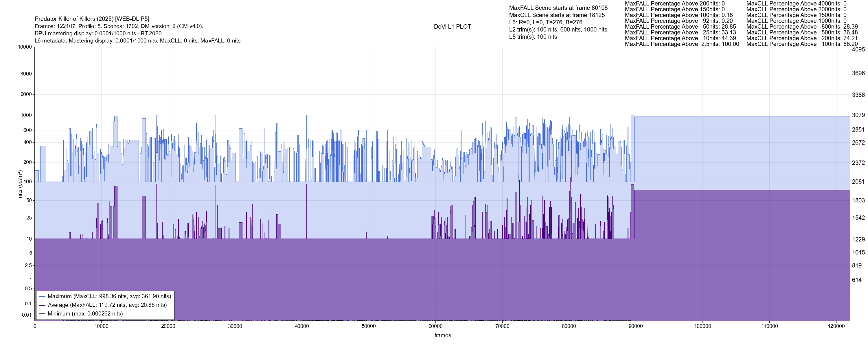The width and height of the screenshot is (868, 347).
Task: Click the 'RPU mastering display' info line
Action: click(x=98, y=33)
